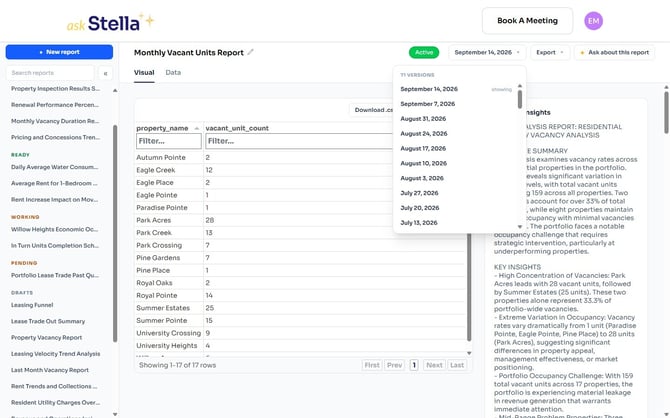
Task: Select version September 14, 2026 in list
Action: click(x=455, y=89)
